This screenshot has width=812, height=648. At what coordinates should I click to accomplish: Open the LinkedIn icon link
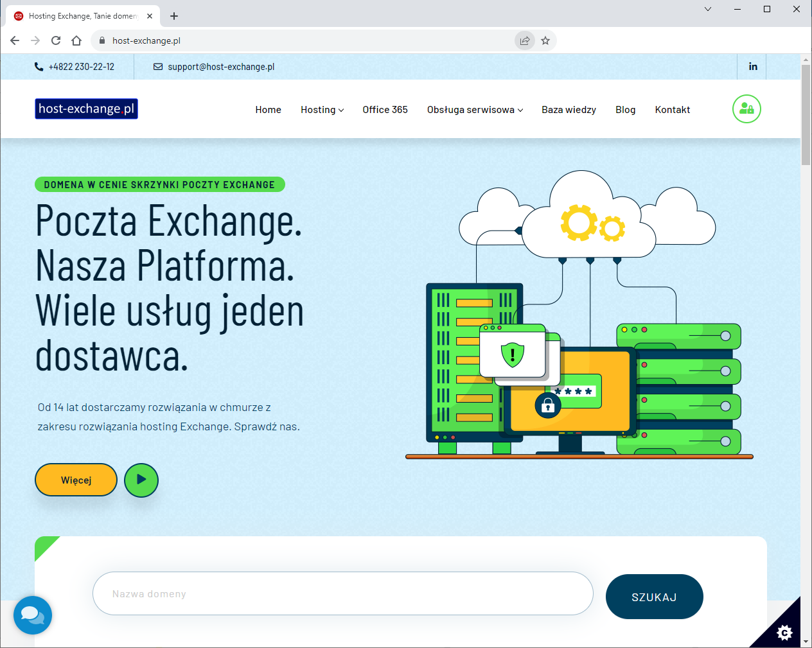coord(753,66)
